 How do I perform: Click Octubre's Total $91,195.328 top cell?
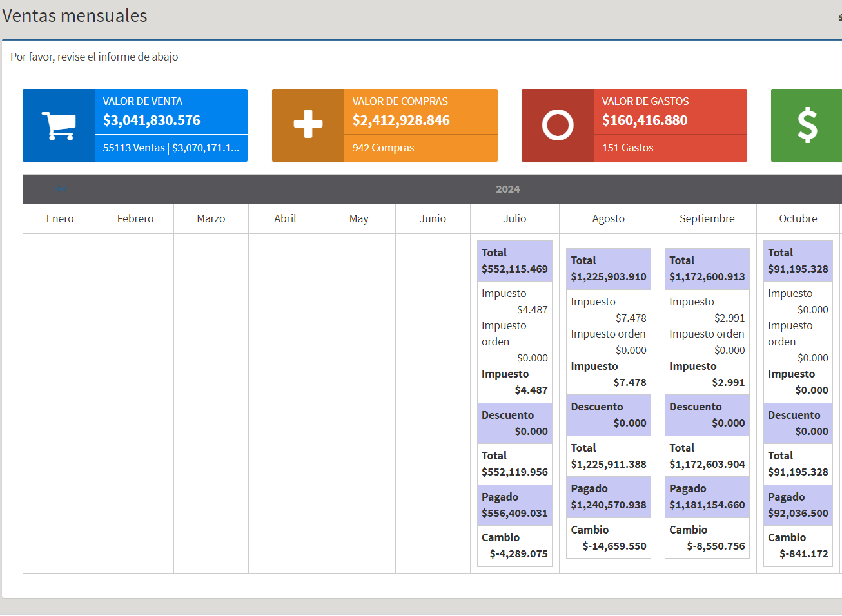point(798,261)
